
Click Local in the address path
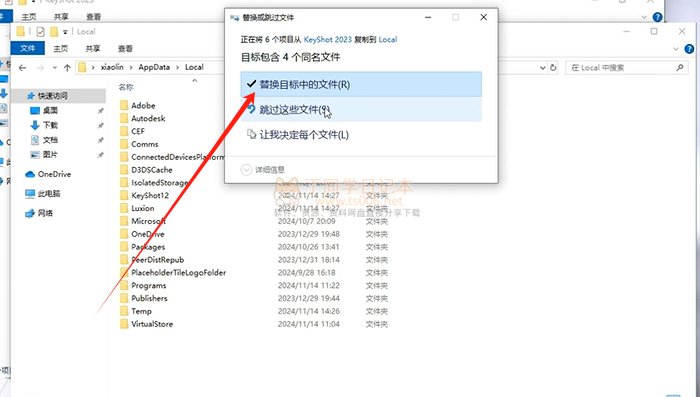point(194,67)
